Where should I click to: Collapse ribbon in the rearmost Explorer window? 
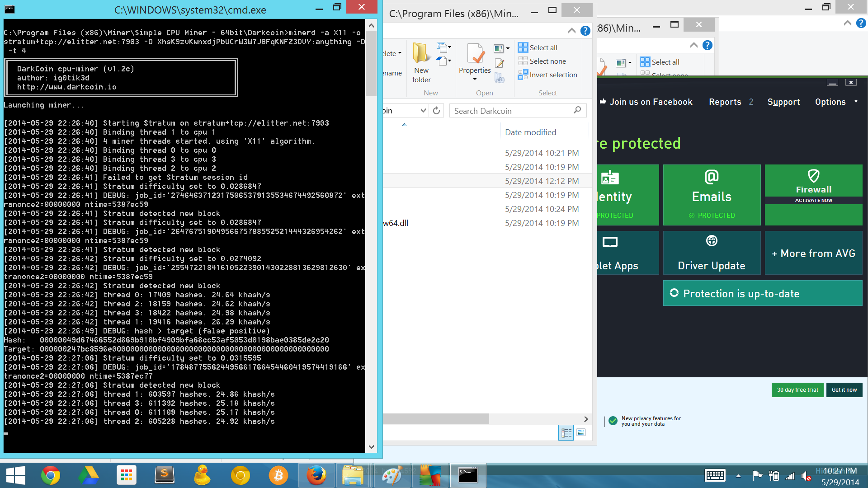pos(848,23)
